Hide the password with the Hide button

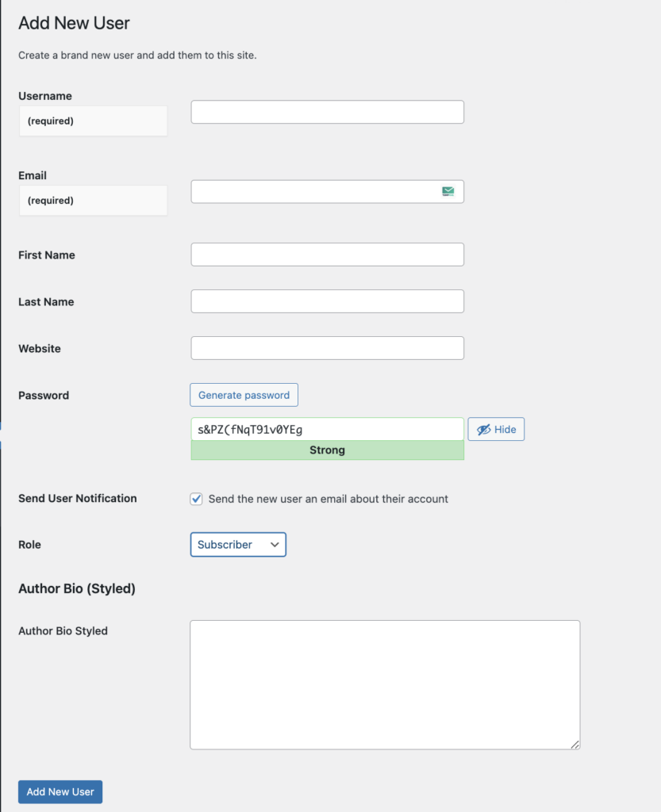click(496, 429)
